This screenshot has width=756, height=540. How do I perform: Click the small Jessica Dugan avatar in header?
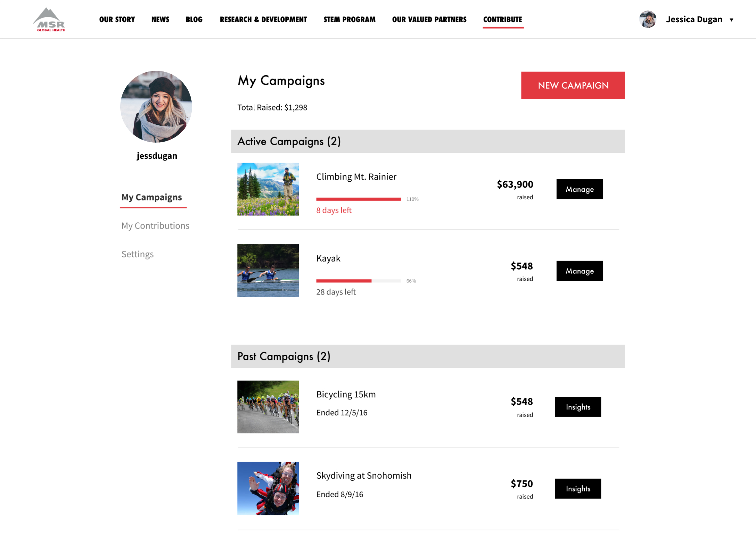point(648,19)
